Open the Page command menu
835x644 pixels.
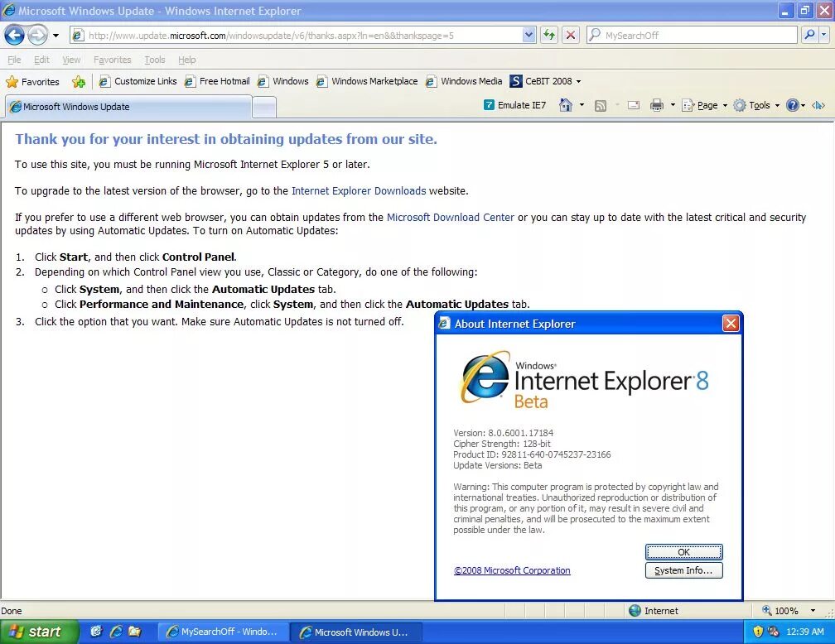(x=704, y=105)
